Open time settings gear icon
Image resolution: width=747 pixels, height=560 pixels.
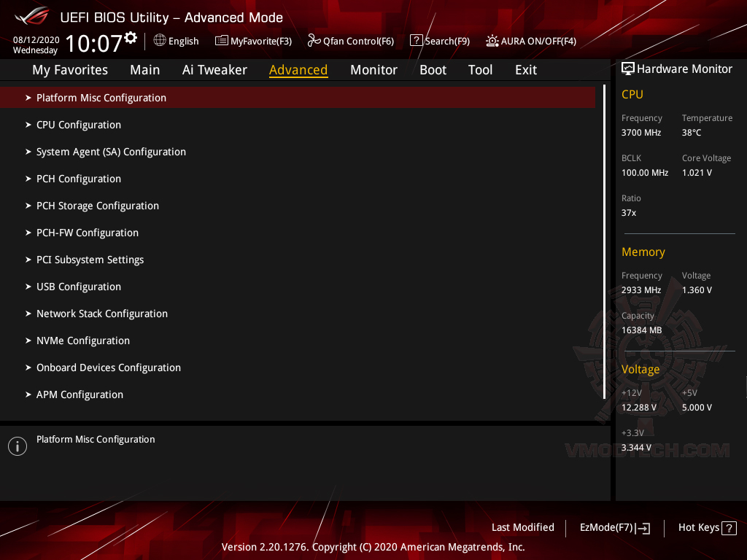(x=131, y=38)
